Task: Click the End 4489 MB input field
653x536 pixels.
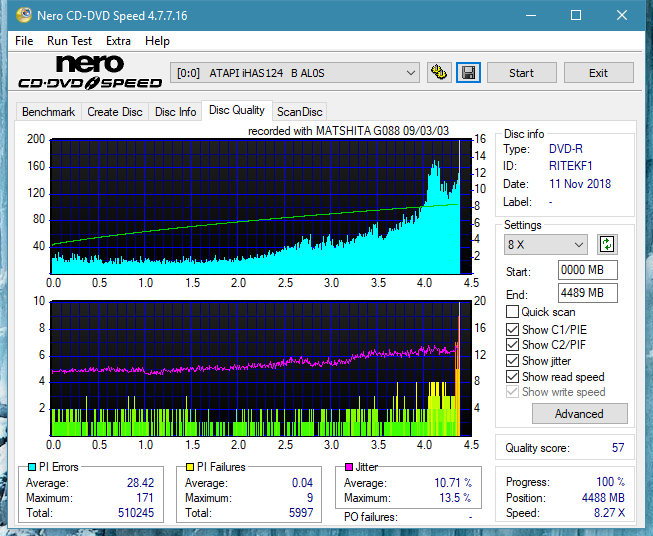Action: (x=588, y=293)
